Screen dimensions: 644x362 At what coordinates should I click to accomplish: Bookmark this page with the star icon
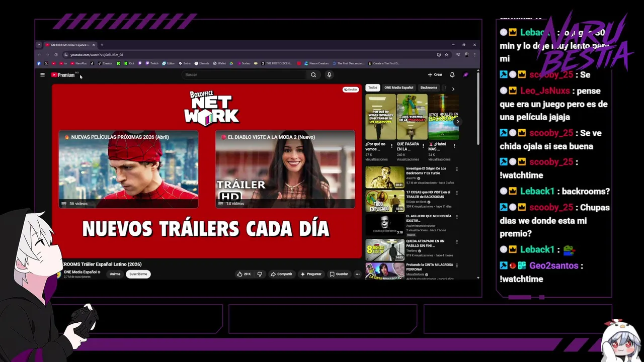tap(446, 55)
